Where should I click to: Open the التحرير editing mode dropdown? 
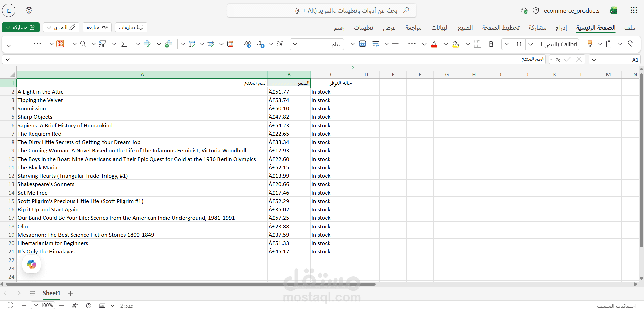(x=61, y=27)
